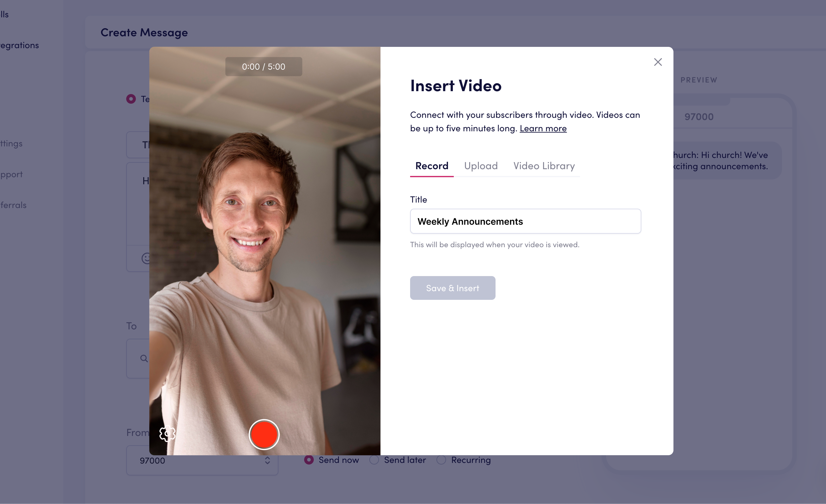
Task: Close the Insert Video dialog
Action: click(x=658, y=62)
